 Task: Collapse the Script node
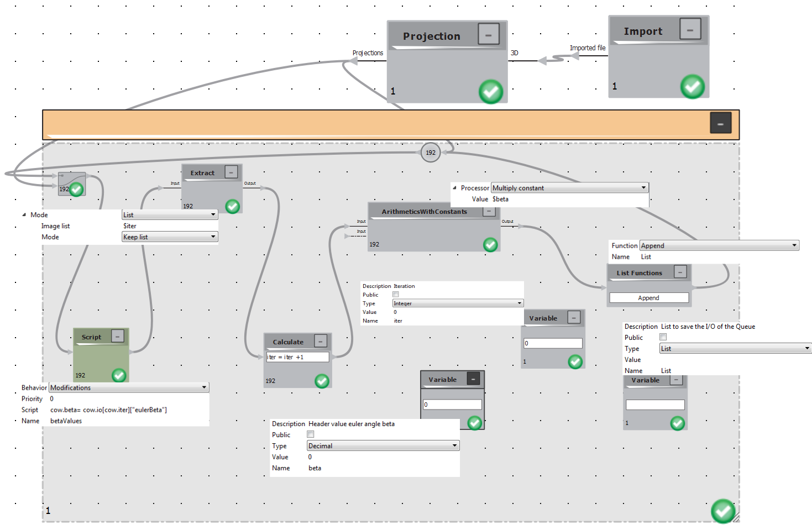pos(118,336)
